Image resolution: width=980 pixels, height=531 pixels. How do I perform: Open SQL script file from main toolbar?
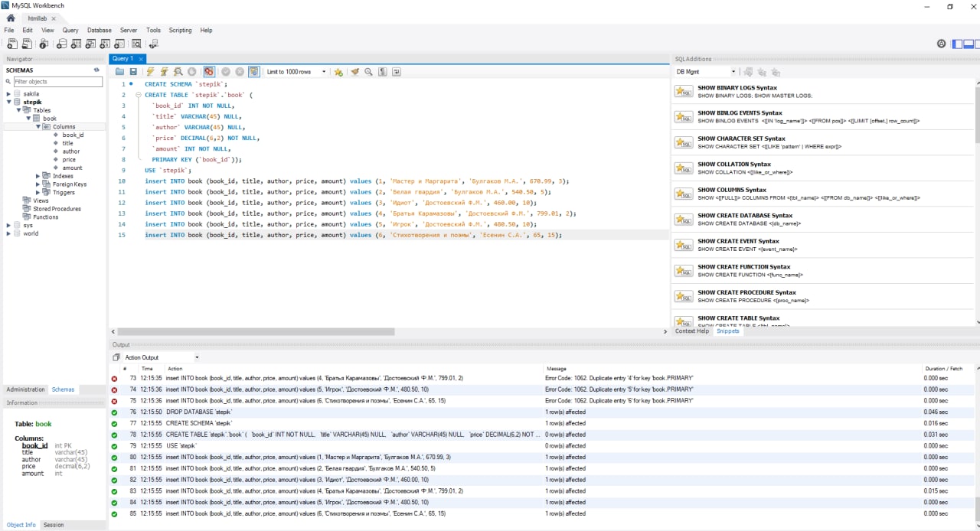pos(27,44)
